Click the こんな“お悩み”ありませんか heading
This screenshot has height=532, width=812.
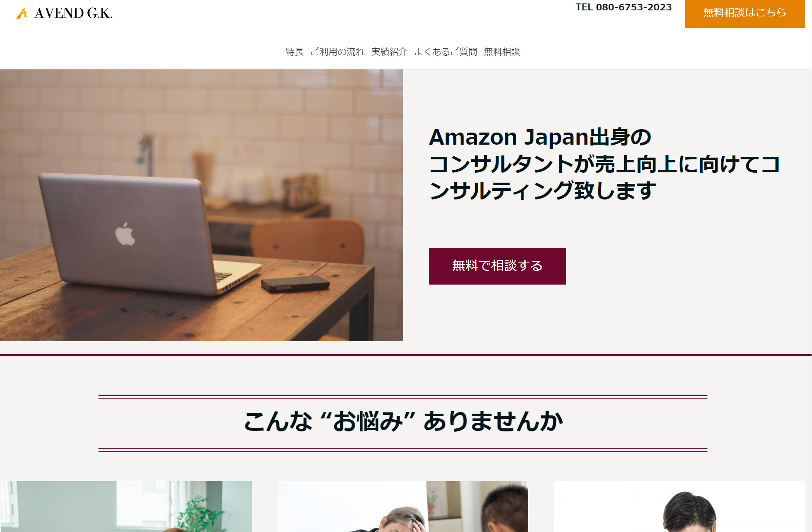(x=403, y=421)
